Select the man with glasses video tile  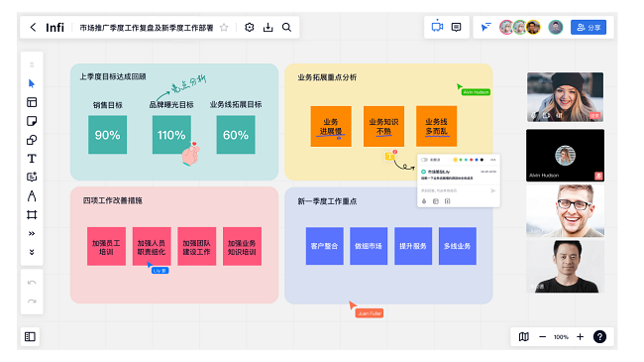coord(565,210)
